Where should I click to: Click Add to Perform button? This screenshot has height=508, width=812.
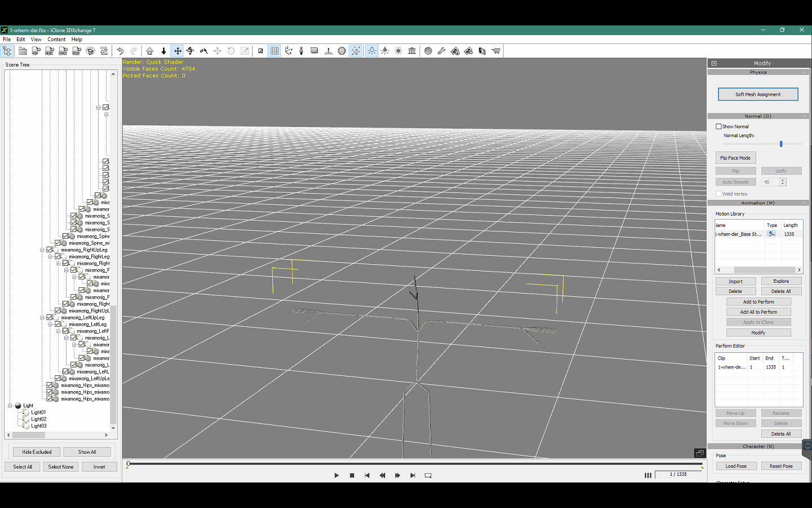tap(758, 302)
